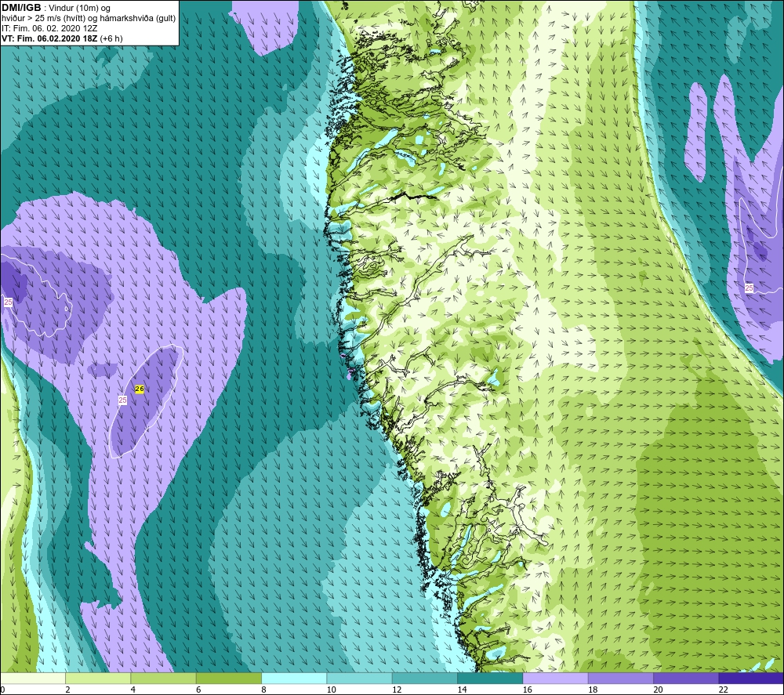Click the 10–12 m/s turquoise swatch
This screenshot has height=695, width=784.
pyautogui.click(x=360, y=678)
